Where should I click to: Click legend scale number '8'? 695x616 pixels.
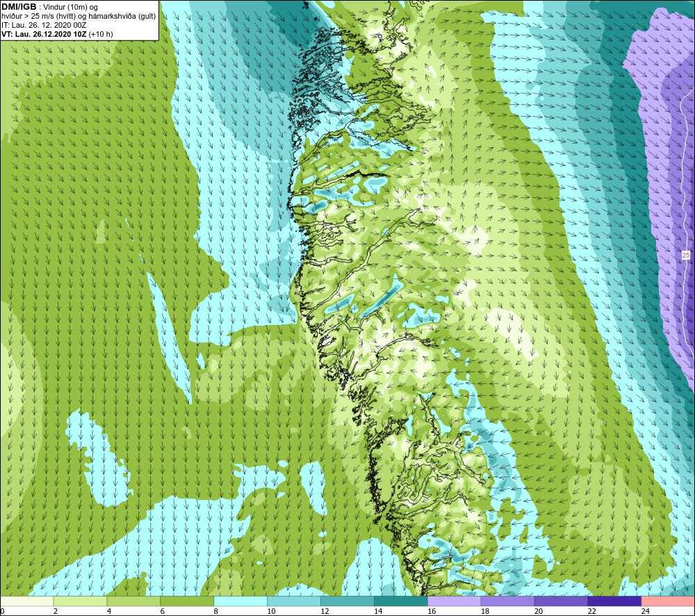pos(216,611)
